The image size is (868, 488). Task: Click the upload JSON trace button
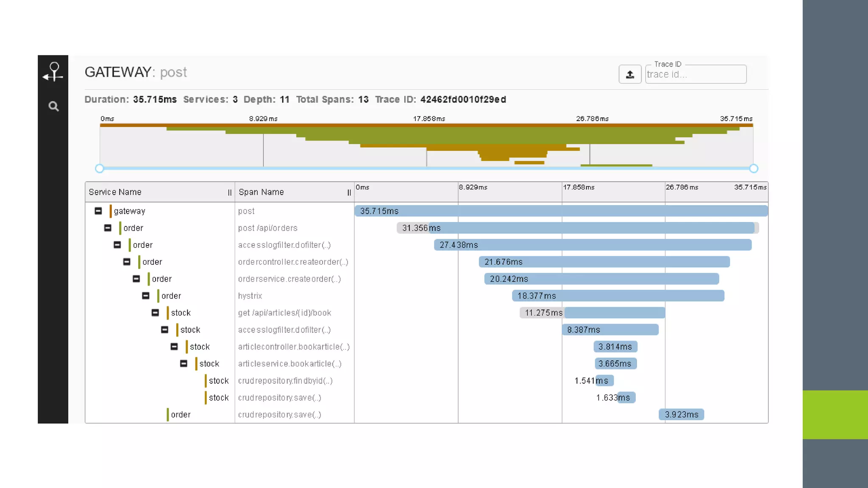(x=630, y=75)
